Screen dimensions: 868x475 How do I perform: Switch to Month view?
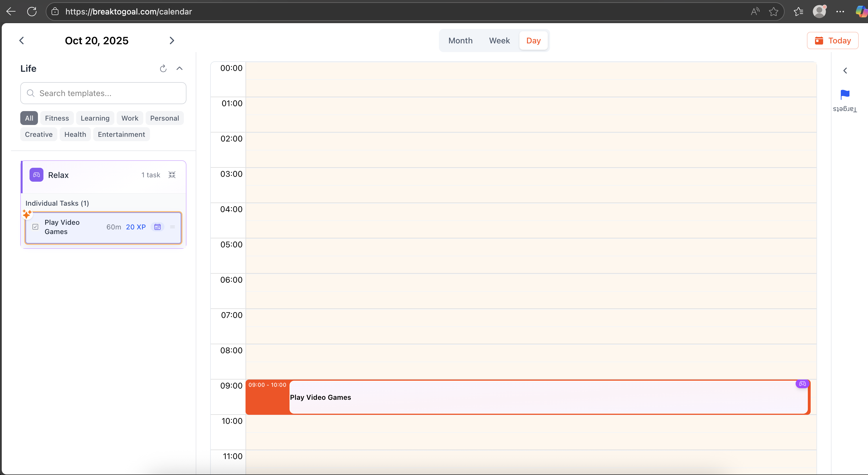coord(460,40)
